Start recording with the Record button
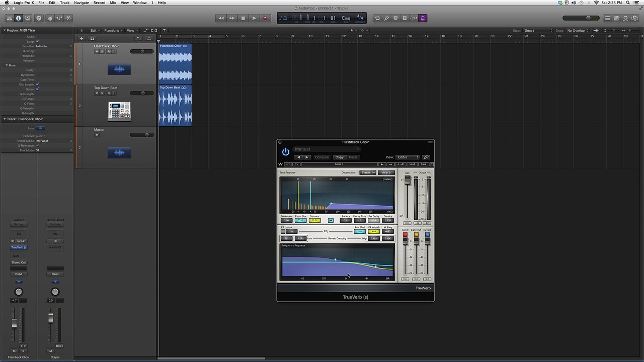Screen dimensions: 644x362 [265, 18]
